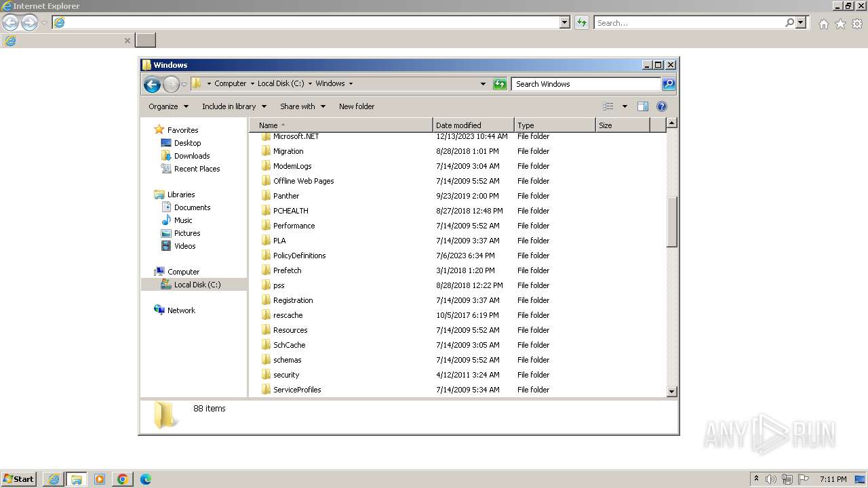Select Pictures library
Image resolution: width=868 pixels, height=488 pixels.
click(187, 233)
